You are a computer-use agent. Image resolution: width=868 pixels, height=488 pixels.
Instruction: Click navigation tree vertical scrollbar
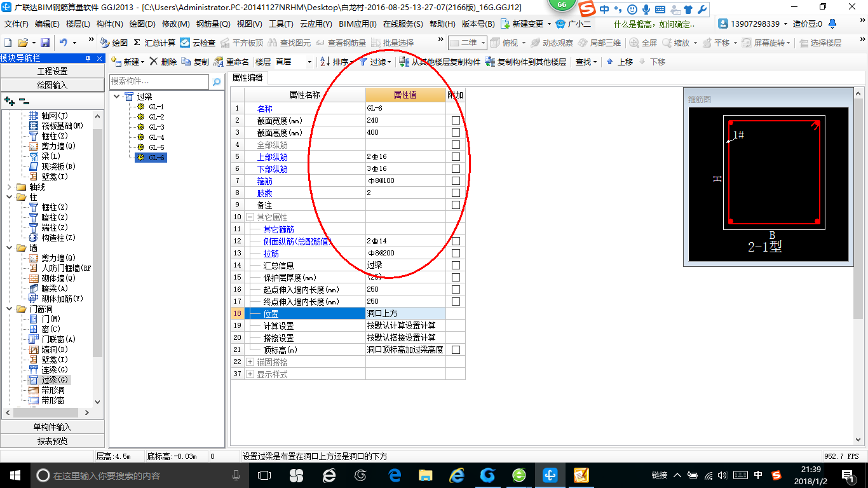tap(98, 241)
